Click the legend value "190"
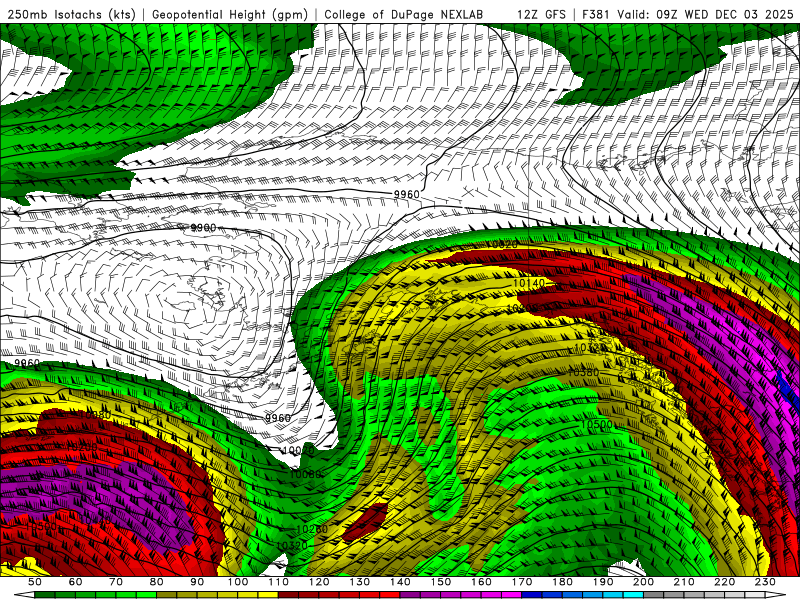This screenshot has width=800, height=600. point(603,582)
